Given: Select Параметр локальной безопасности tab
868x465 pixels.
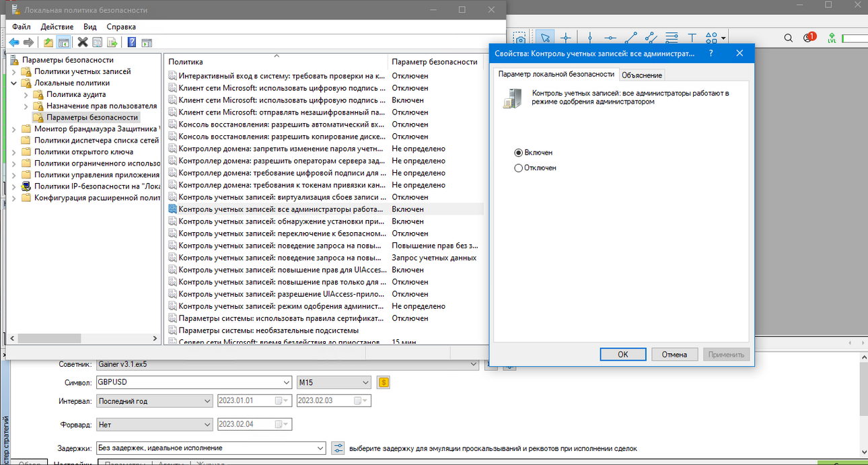Looking at the screenshot, I should [x=556, y=73].
